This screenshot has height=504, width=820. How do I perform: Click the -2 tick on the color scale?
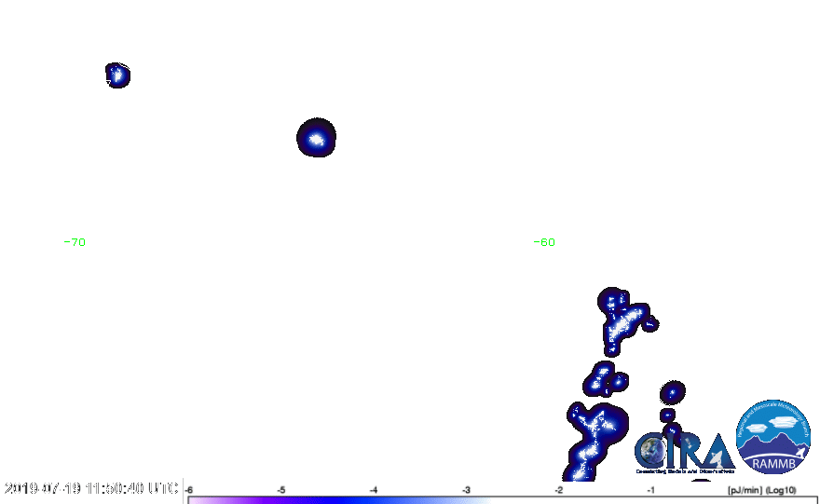(x=558, y=489)
